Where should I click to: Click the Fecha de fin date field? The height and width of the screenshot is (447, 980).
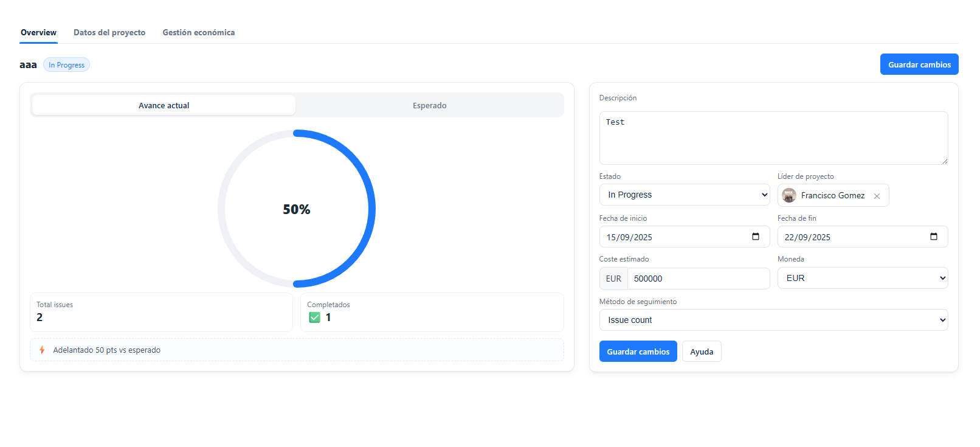coord(863,237)
